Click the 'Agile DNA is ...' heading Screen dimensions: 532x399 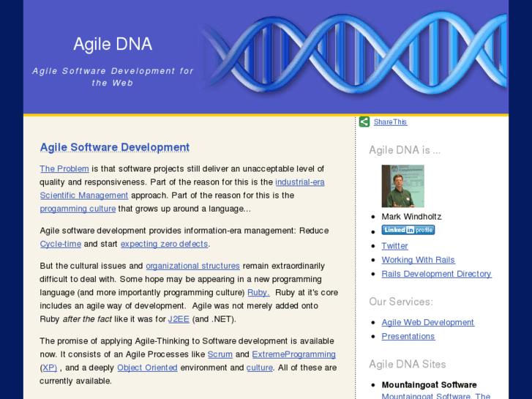tap(405, 150)
